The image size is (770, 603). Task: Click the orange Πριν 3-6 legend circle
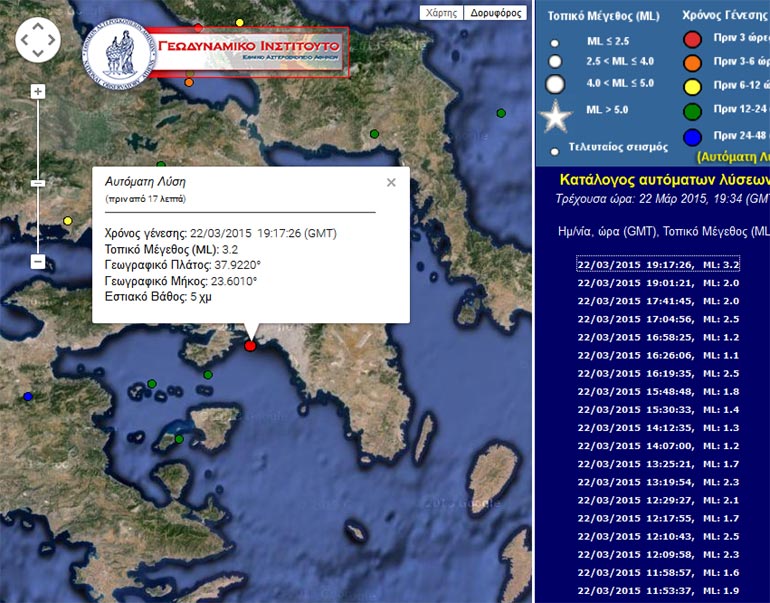(x=691, y=63)
